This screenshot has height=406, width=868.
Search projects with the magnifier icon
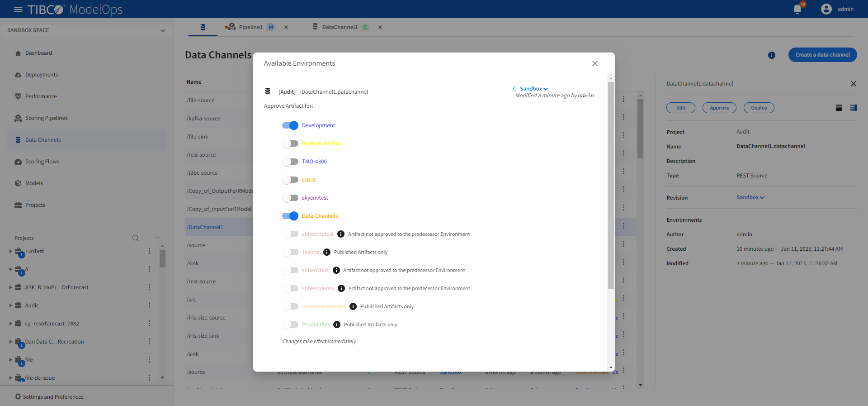point(136,238)
